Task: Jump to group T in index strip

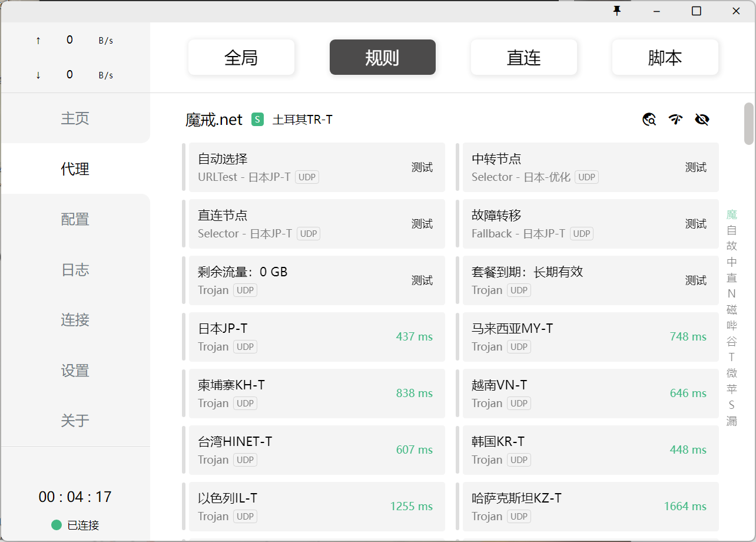Action: pyautogui.click(x=732, y=357)
